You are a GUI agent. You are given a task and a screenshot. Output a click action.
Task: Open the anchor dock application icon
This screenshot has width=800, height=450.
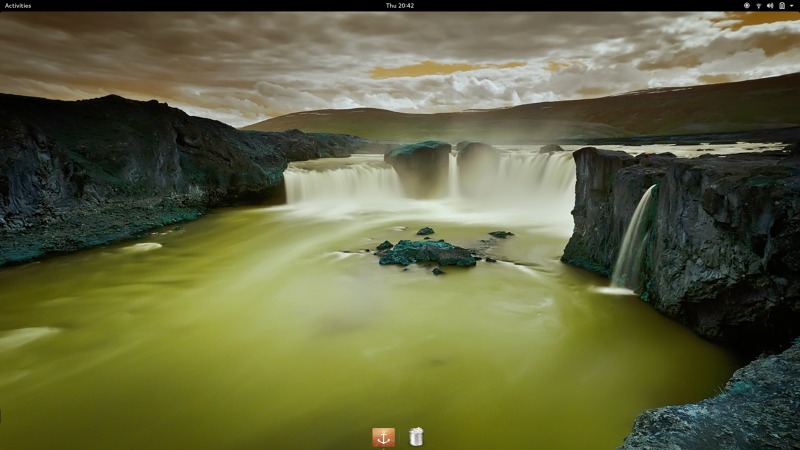click(x=383, y=437)
